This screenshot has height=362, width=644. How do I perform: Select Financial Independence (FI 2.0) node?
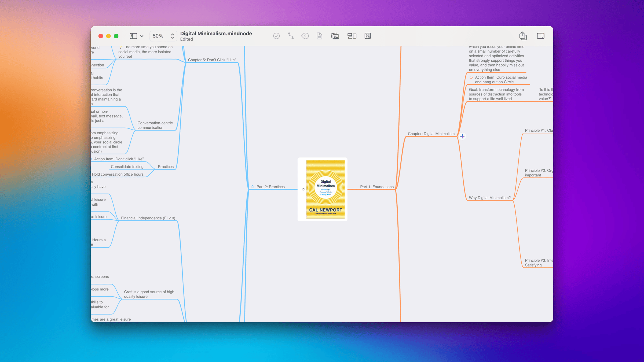(x=148, y=218)
